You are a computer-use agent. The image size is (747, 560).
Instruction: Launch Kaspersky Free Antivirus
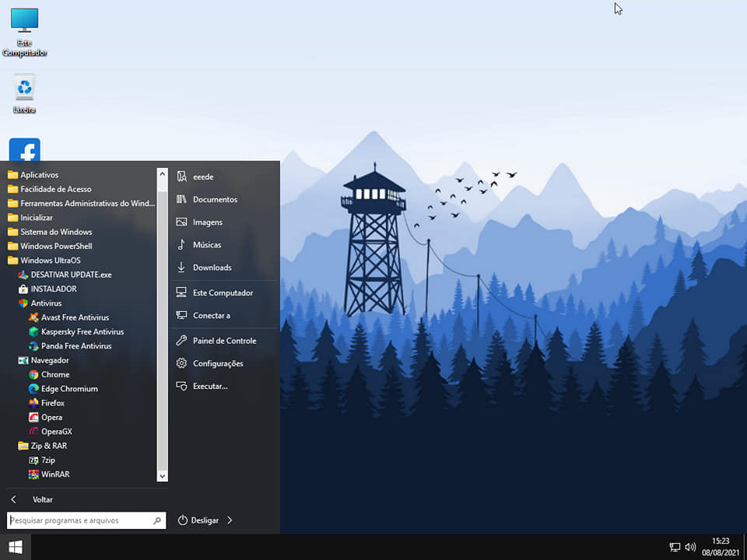(75, 332)
